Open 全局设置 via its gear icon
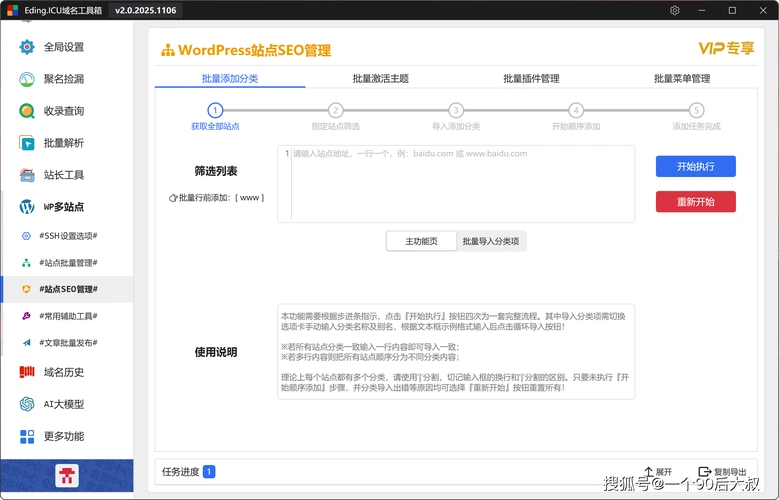The image size is (779, 500). tap(27, 47)
